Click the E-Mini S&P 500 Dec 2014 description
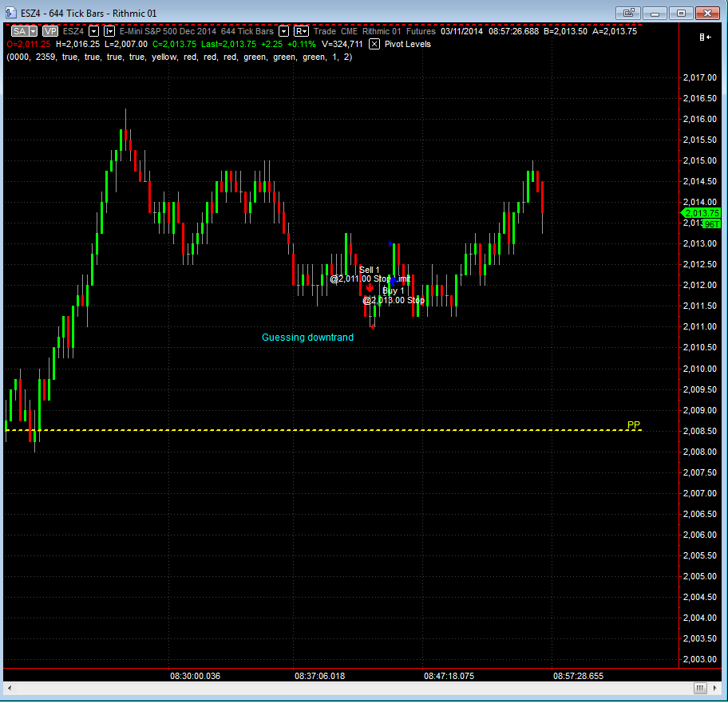The height and width of the screenshot is (703, 728). (x=168, y=31)
